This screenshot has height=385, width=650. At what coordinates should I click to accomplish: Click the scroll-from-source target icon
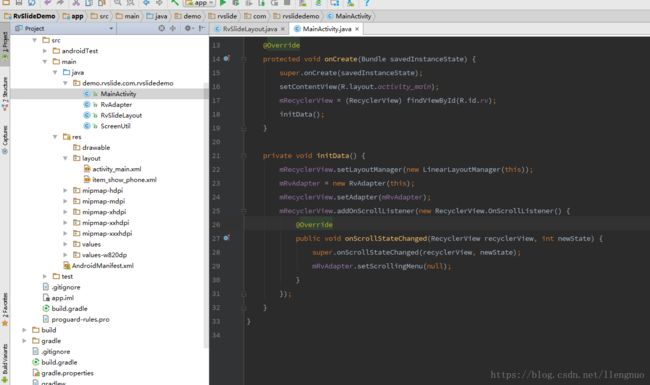point(162,28)
